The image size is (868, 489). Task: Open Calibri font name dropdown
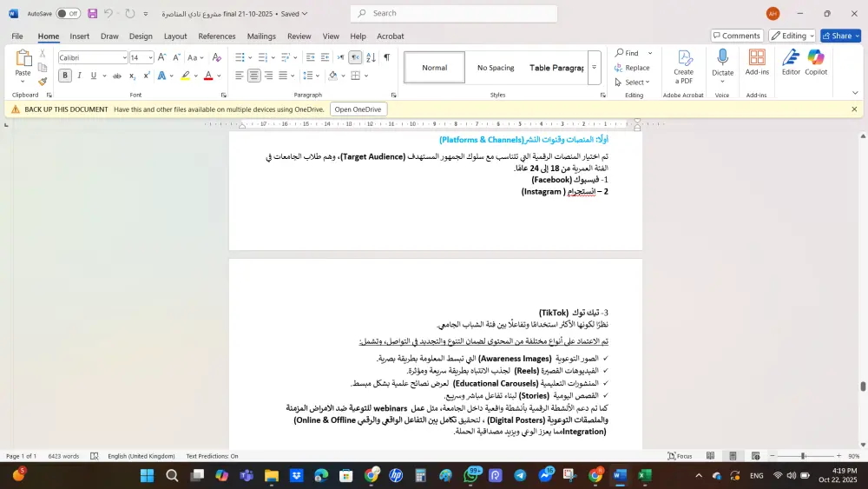click(x=124, y=57)
